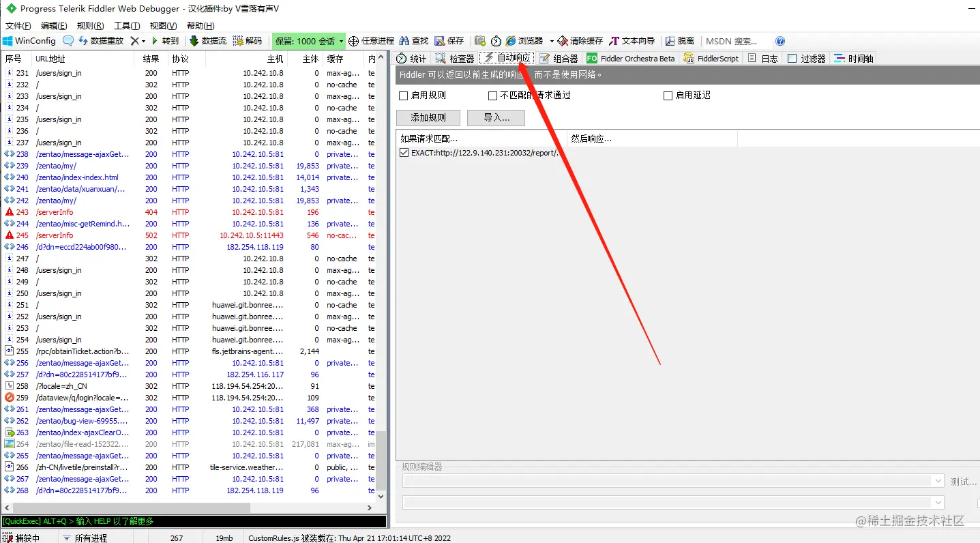
Task: Open the 文本向导 text wizard
Action: [632, 41]
